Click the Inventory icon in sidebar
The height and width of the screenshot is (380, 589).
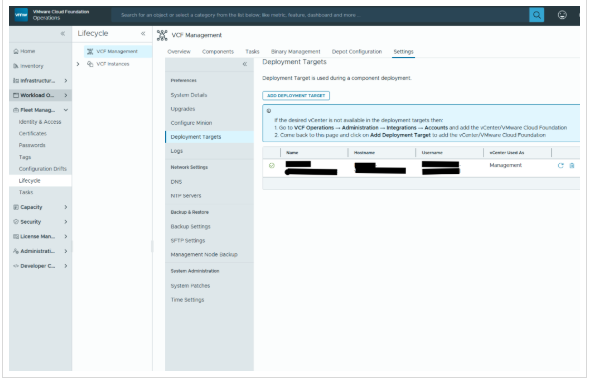[x=16, y=66]
